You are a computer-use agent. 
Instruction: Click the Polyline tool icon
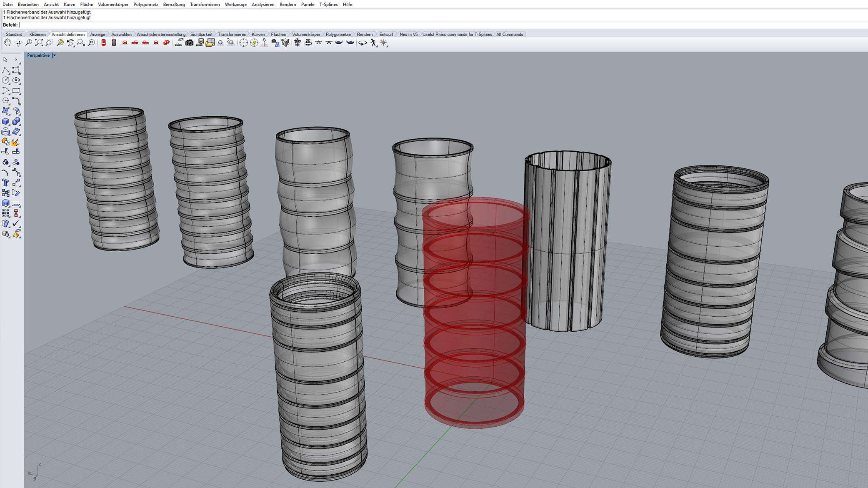coord(5,70)
